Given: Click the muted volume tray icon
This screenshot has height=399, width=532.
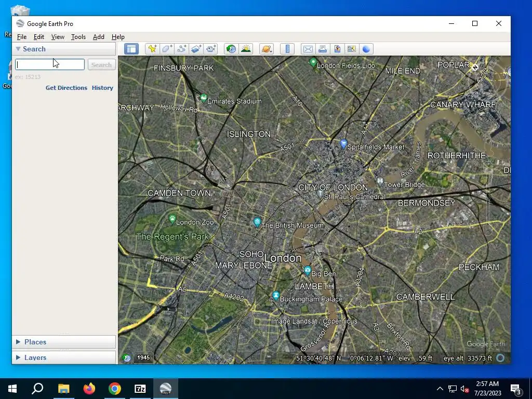Looking at the screenshot, I should [x=465, y=389].
